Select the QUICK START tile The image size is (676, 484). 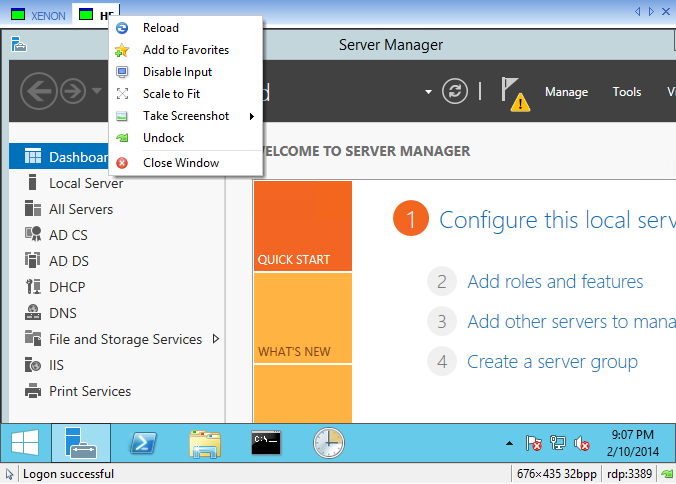(303, 226)
